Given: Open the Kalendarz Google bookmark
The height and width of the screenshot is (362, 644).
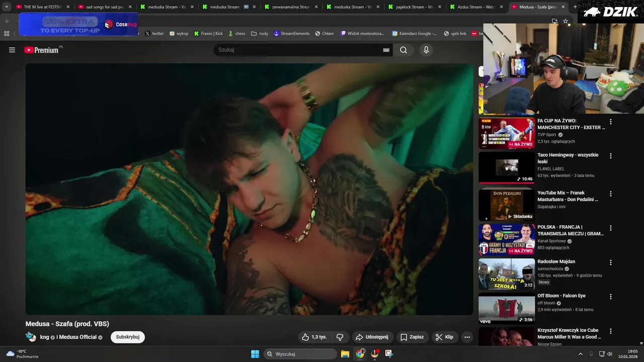Looking at the screenshot, I should click(x=414, y=34).
